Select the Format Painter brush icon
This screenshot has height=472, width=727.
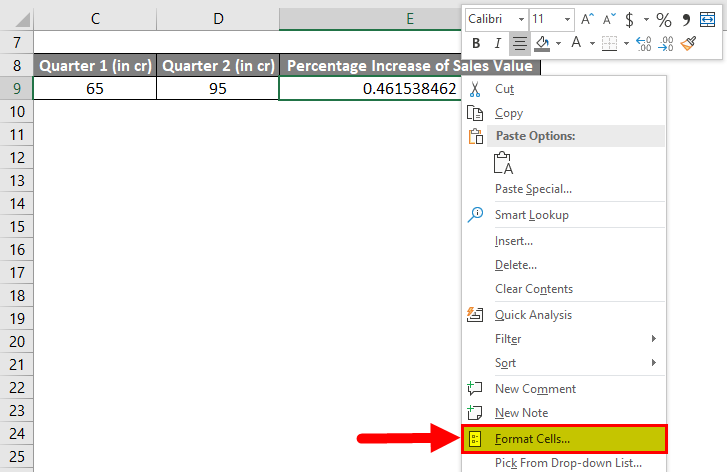689,44
